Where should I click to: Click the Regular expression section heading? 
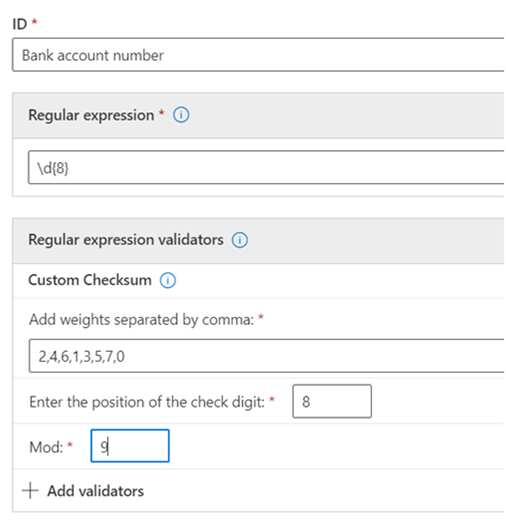[x=91, y=115]
